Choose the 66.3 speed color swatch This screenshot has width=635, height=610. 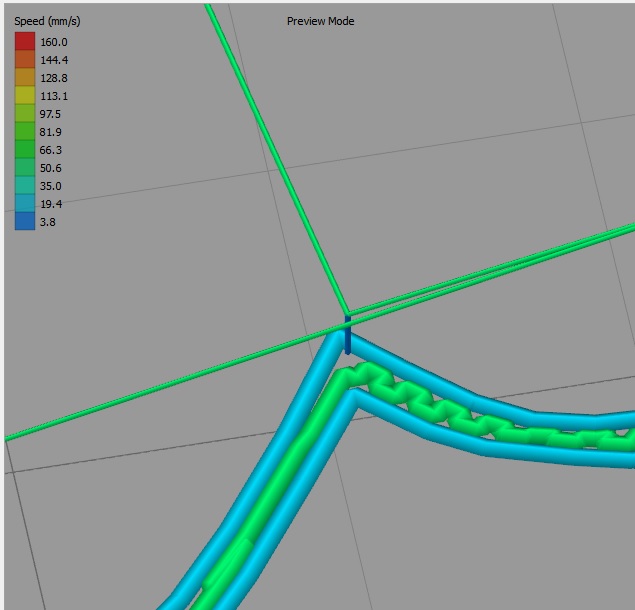24,150
